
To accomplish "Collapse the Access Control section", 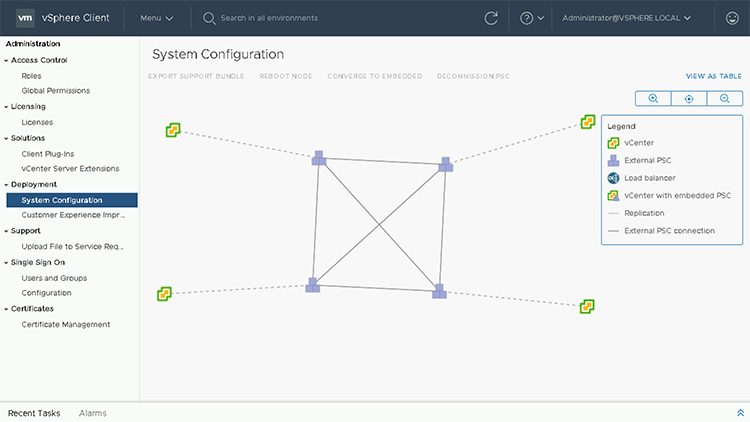I will (x=6, y=60).
